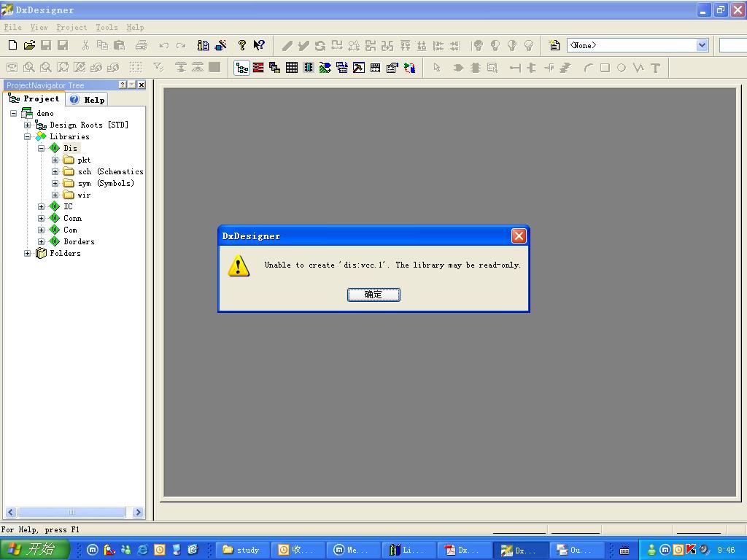The image size is (747, 560).
Task: Select the Borders library label
Action: tap(79, 242)
